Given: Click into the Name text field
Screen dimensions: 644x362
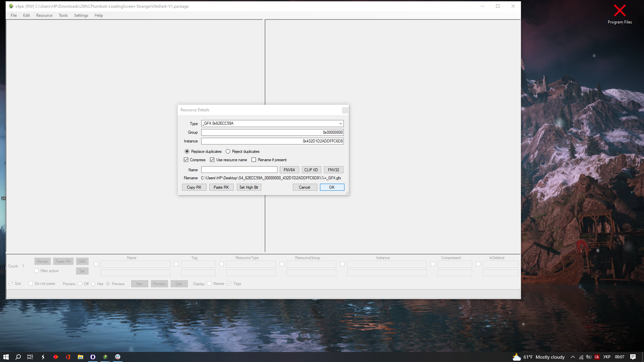Looking at the screenshot, I should (239, 170).
